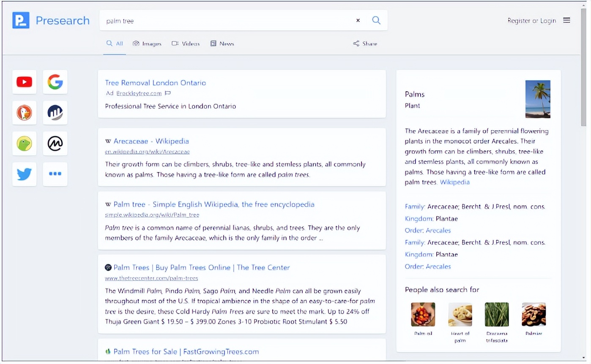Open the Brockleytree.com ad URL
The height and width of the screenshot is (364, 591).
[x=139, y=93]
